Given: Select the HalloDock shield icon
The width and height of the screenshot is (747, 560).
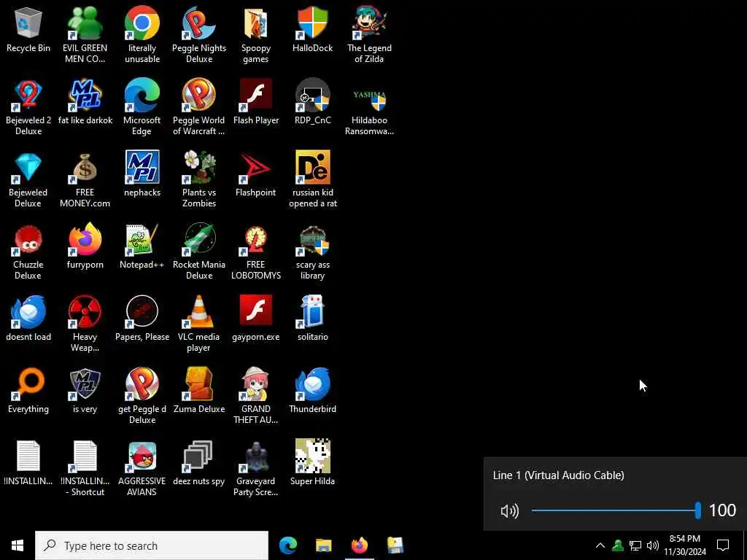Looking at the screenshot, I should pyautogui.click(x=312, y=29).
